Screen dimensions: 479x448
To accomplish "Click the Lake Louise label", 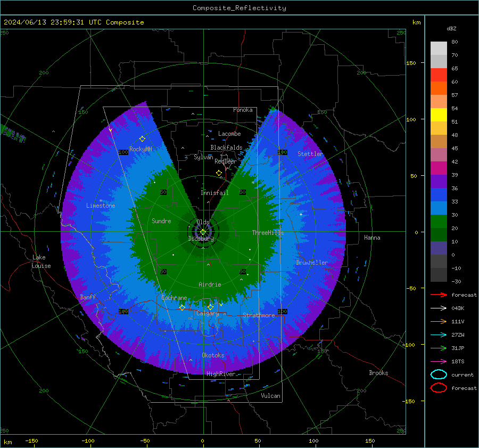I will (x=41, y=262).
